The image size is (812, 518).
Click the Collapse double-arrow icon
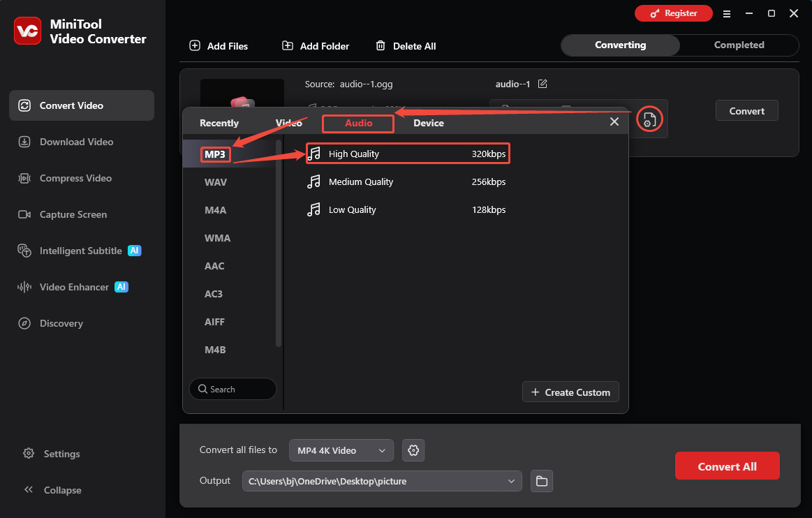[x=29, y=489]
